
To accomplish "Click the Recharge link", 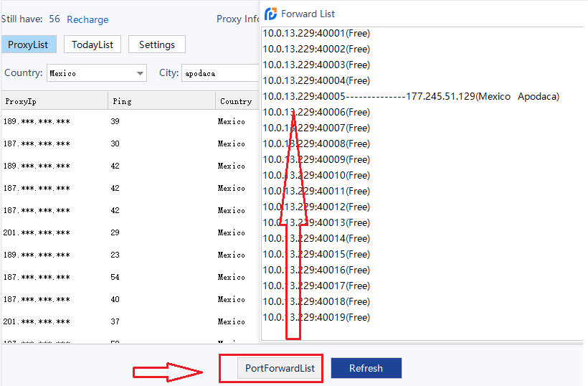I will pos(87,19).
